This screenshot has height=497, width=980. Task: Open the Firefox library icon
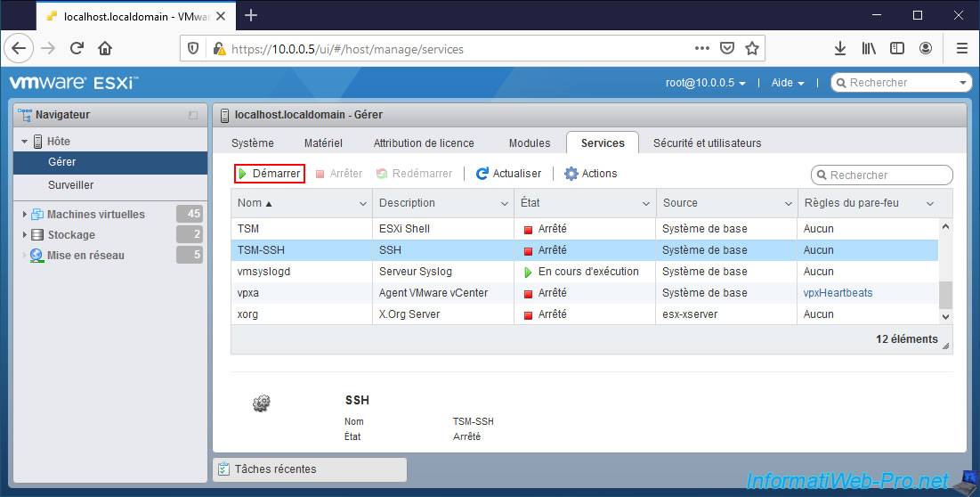coord(869,48)
